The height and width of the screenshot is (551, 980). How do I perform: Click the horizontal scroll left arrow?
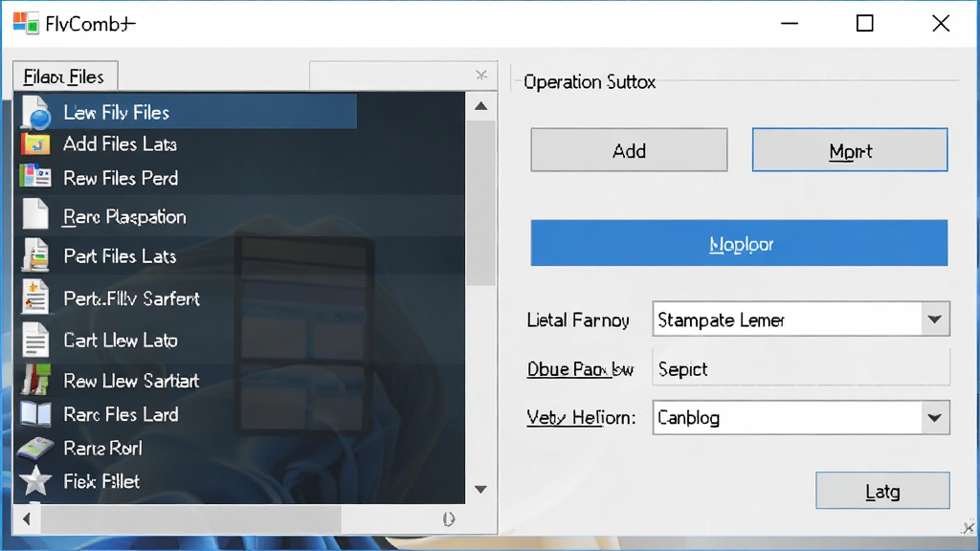tap(26, 518)
